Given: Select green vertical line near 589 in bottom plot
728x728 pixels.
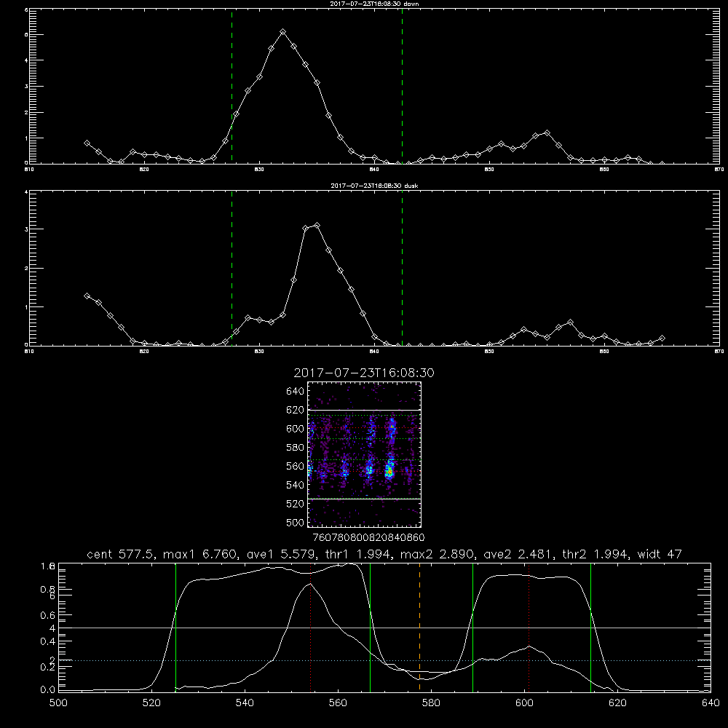Looking at the screenshot, I should 472,628.
